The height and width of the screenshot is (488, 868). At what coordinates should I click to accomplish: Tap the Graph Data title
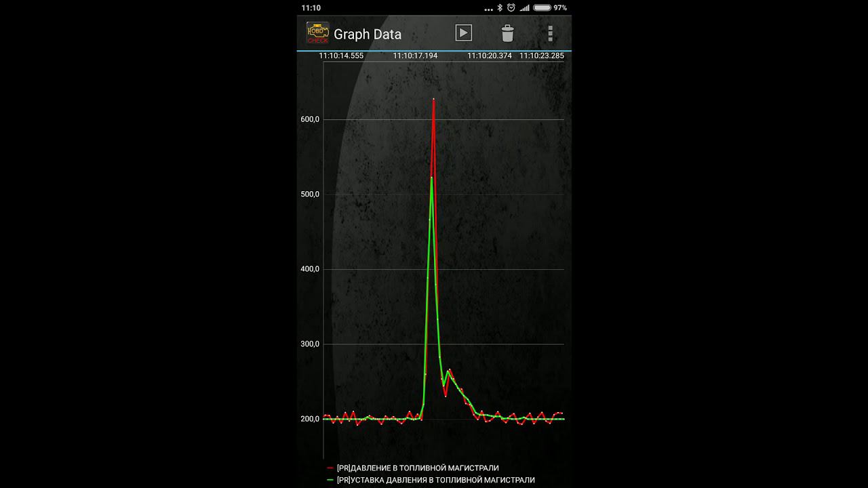[368, 34]
